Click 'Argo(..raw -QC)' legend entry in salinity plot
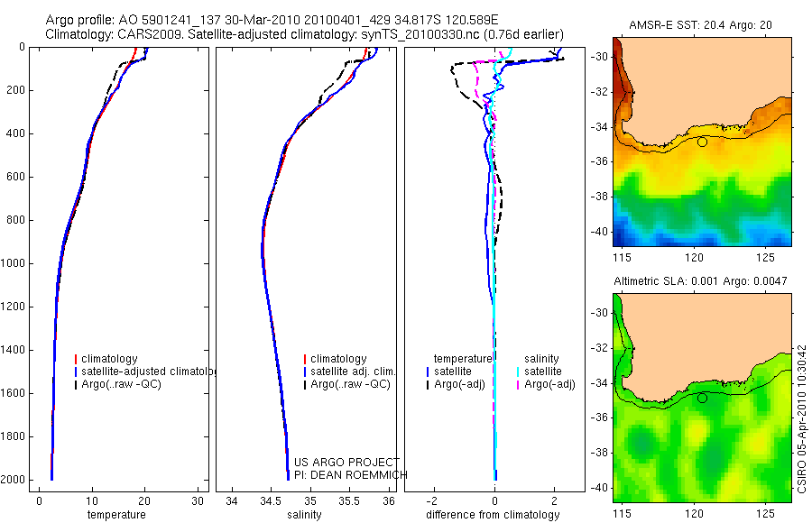 click(347, 384)
